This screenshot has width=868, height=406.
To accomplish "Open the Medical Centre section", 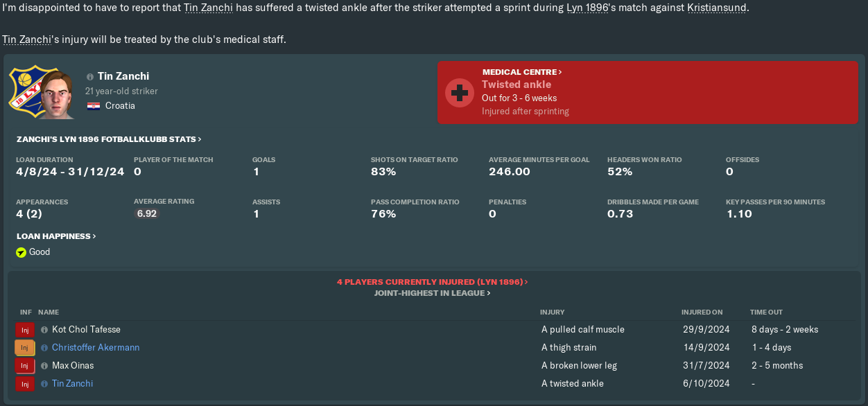I will [521, 72].
